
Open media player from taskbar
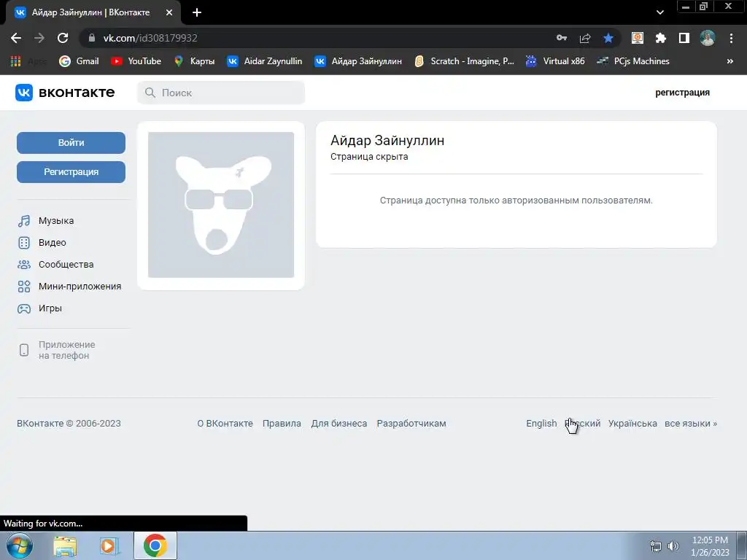point(109,546)
